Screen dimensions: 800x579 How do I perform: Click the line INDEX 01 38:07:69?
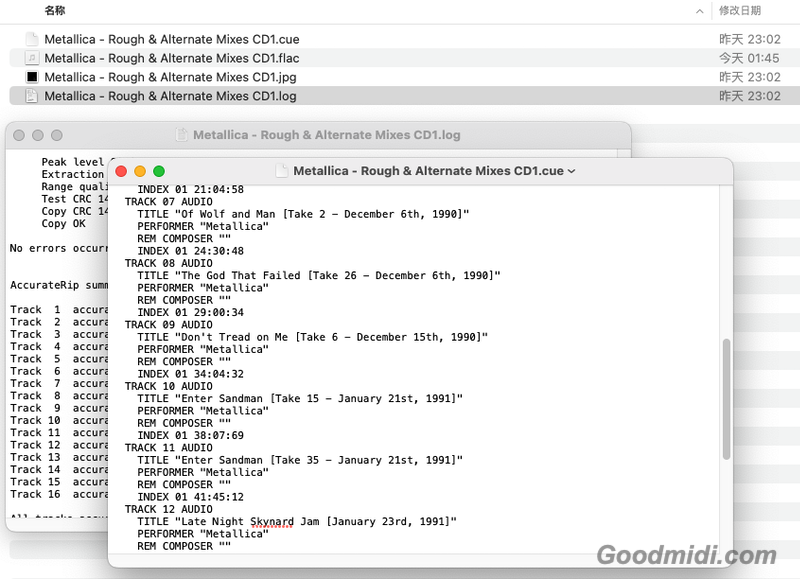190,435
